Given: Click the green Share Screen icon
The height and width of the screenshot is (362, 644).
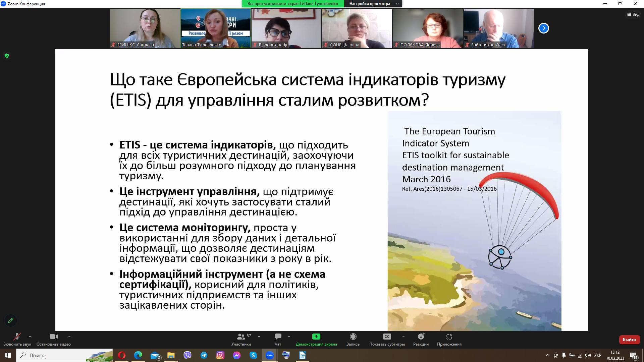Looking at the screenshot, I should click(316, 337).
